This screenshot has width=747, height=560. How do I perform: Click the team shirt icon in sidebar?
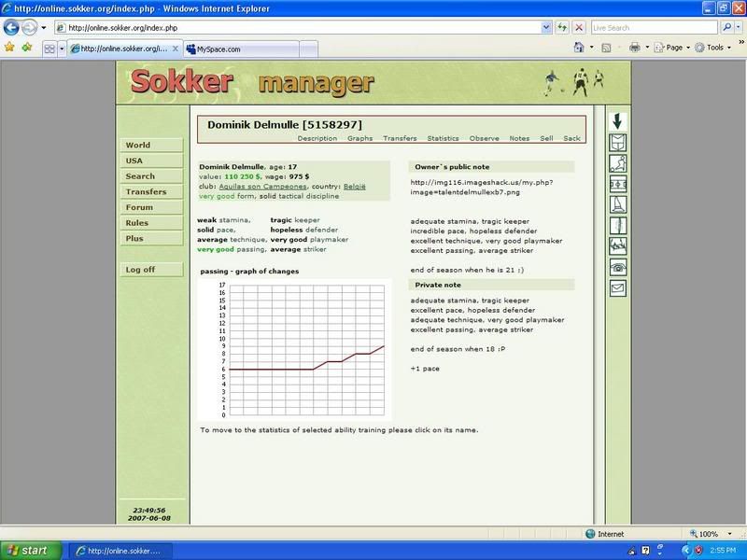[617, 143]
